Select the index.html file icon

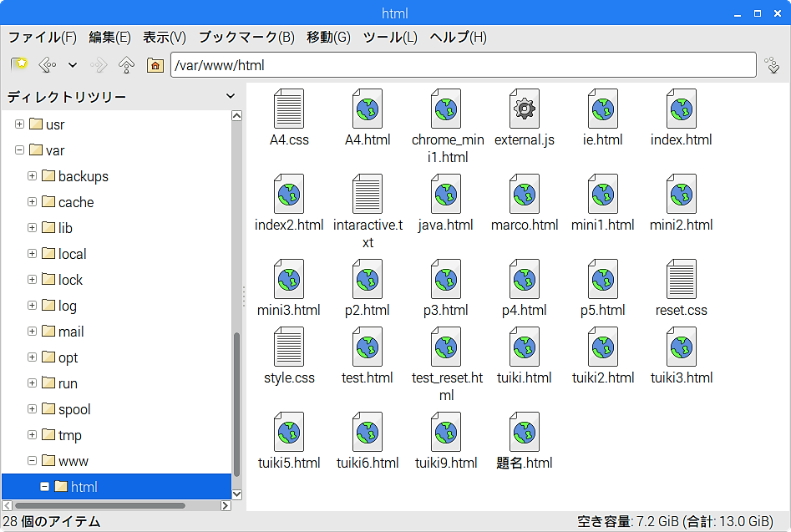click(681, 109)
